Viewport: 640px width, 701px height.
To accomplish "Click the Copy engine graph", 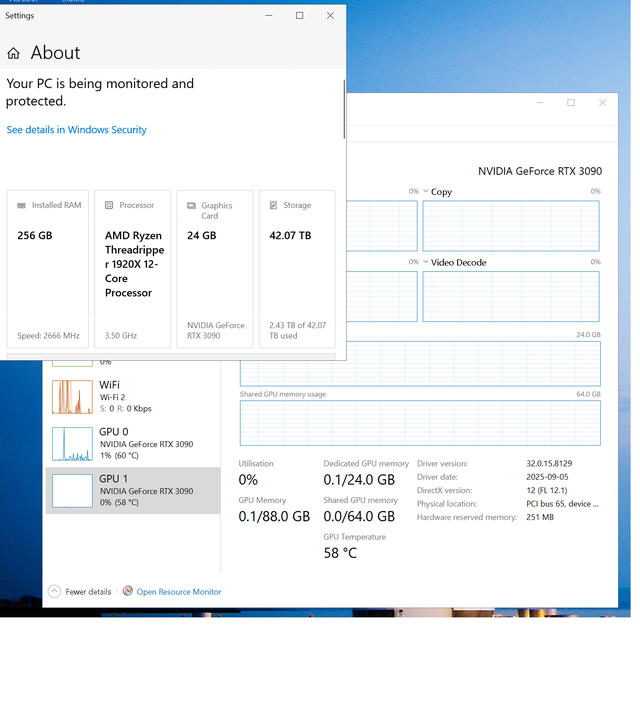I will tap(511, 226).
